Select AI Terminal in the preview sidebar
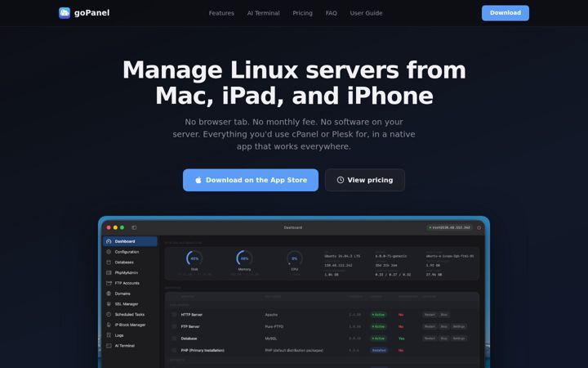The width and height of the screenshot is (588, 368). [130, 345]
